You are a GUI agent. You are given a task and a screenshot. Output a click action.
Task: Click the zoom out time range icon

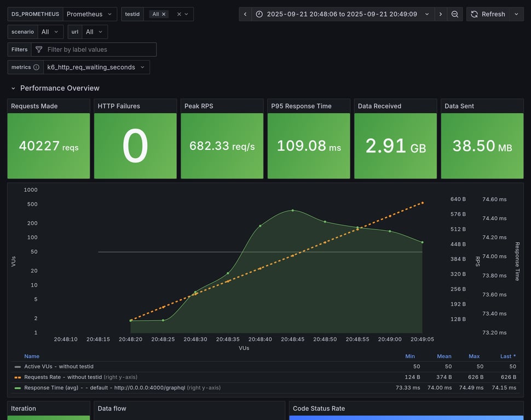point(454,14)
